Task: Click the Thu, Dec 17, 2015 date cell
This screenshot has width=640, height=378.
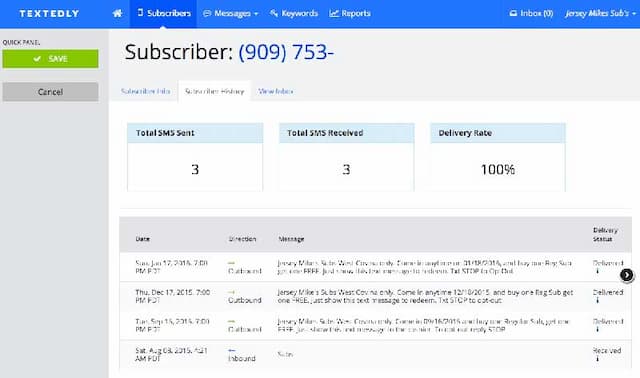Action: 173,296
